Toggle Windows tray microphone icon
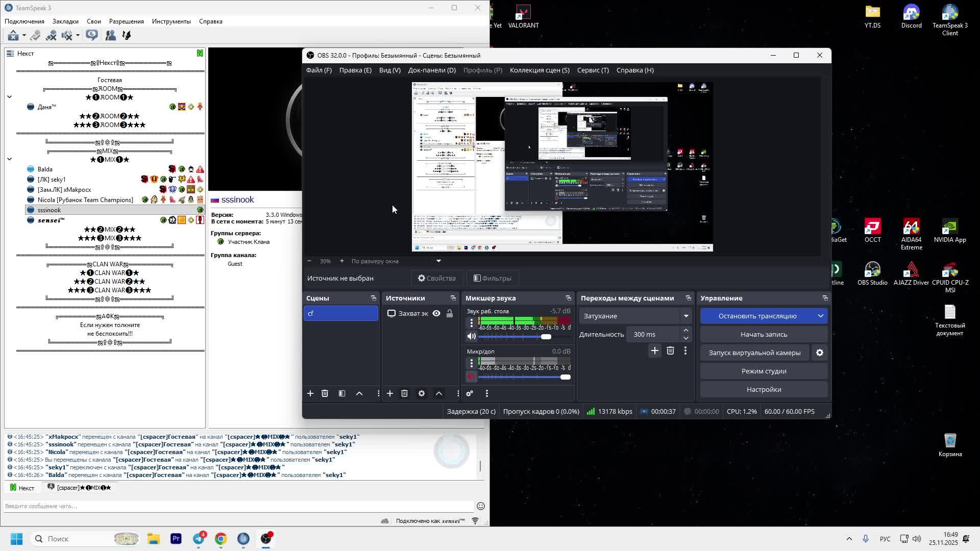The height and width of the screenshot is (551, 980). tap(866, 539)
